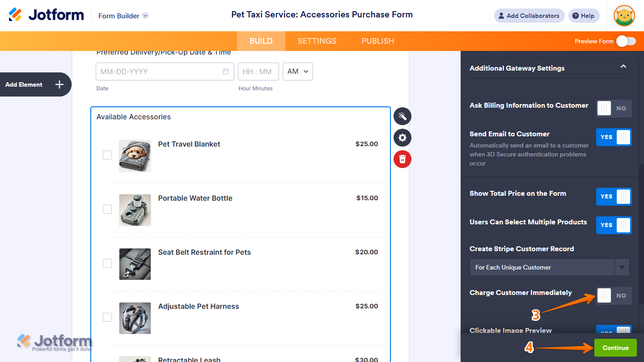Click the Seat Belt Restraint product thumbnail
This screenshot has height=362, width=644.
[135, 264]
